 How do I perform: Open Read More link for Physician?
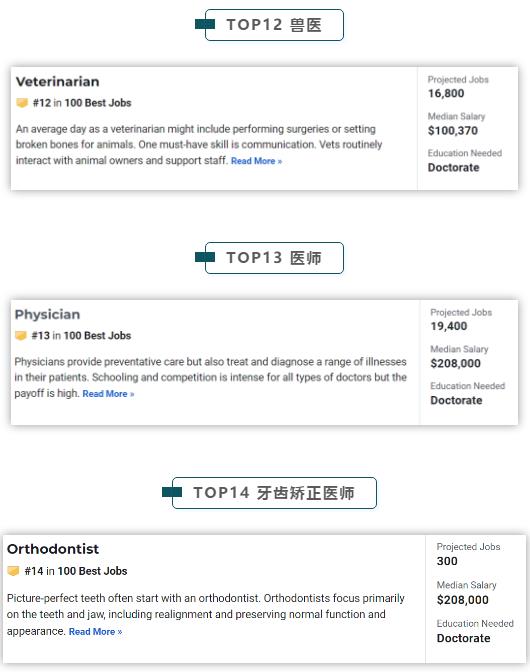pyautogui.click(x=108, y=394)
